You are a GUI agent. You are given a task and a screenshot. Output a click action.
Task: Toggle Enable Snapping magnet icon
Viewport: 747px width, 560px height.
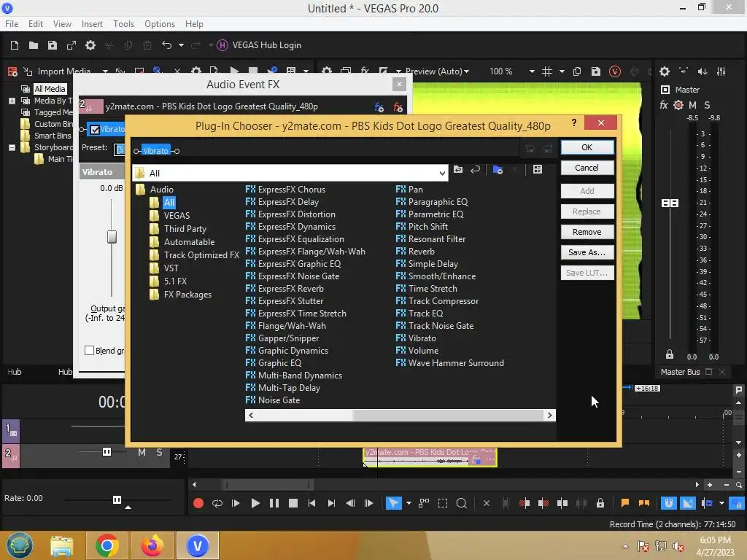pyautogui.click(x=669, y=503)
